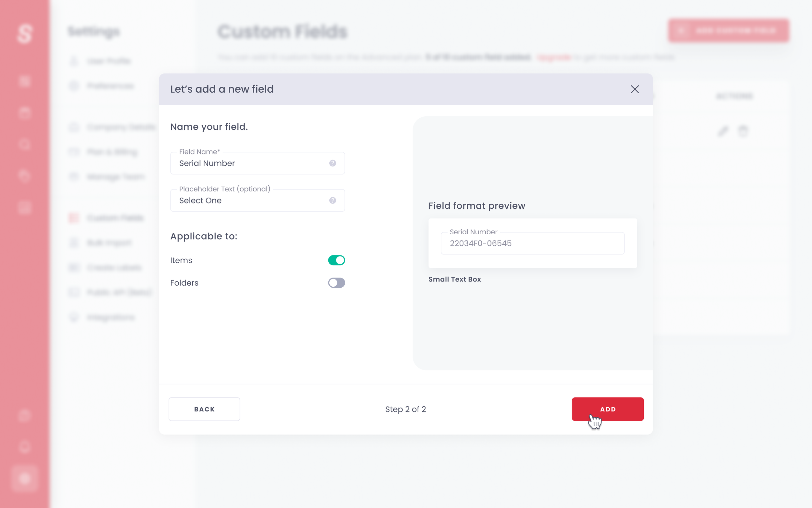Click the Placeholder Text input field

point(248,201)
